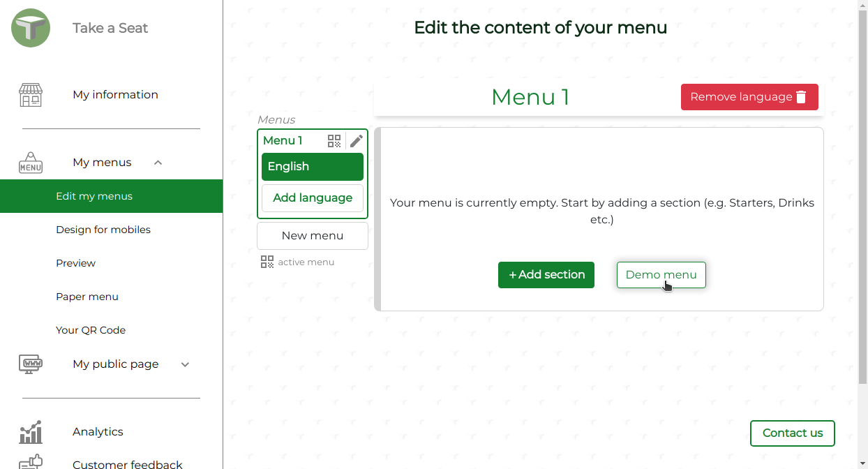Image resolution: width=868 pixels, height=469 pixels.
Task: Click the green Menu 1 heading
Action: click(530, 97)
